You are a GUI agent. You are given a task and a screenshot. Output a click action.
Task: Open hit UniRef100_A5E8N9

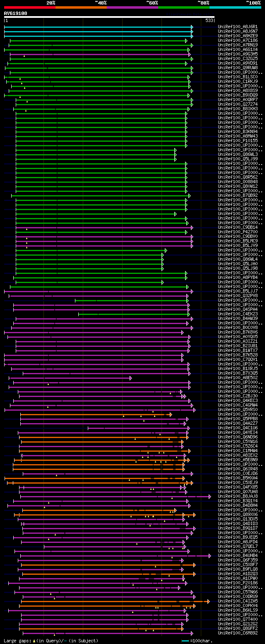pos(238,460)
